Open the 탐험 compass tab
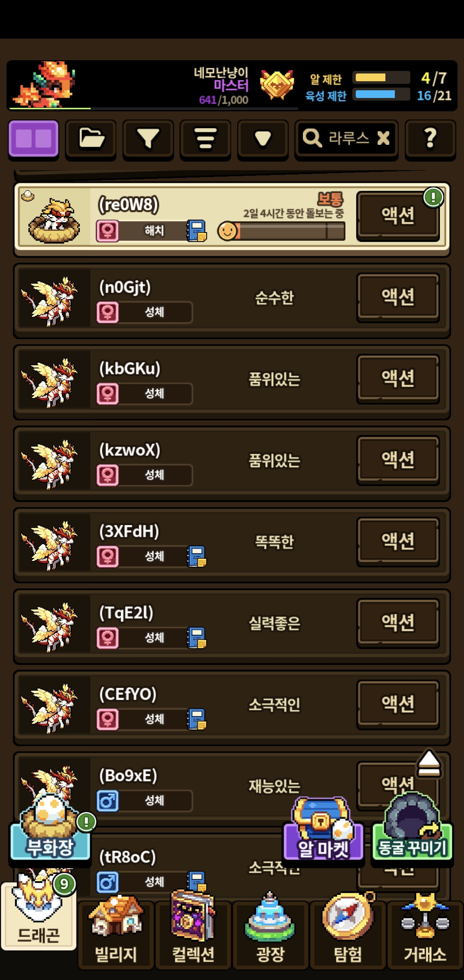This screenshot has height=980, width=464. 348,932
